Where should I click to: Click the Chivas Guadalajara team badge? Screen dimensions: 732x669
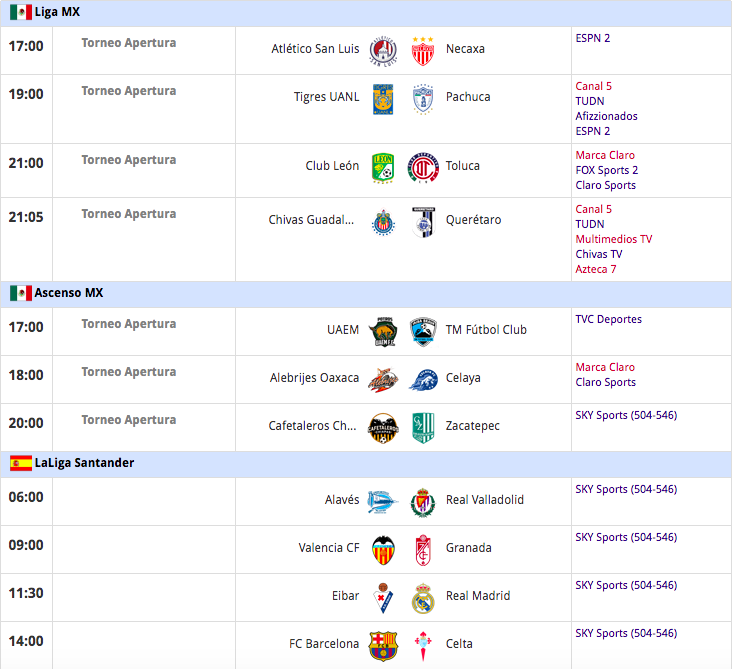coord(383,222)
